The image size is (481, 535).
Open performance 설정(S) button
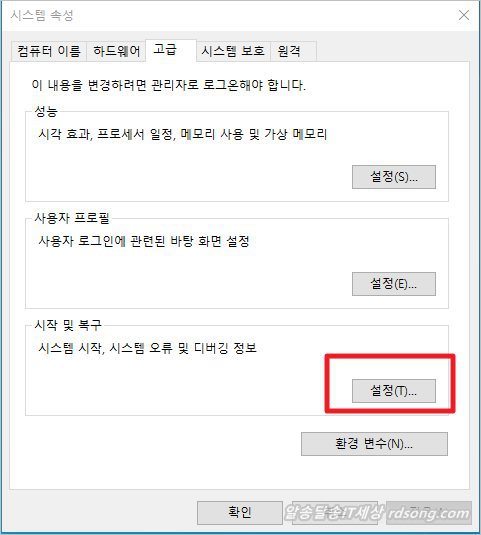point(394,177)
